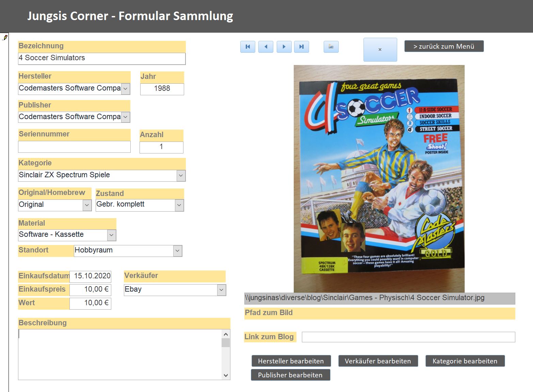Open the Kategorie dropdown list
This screenshot has width=533, height=392.
pos(181,176)
